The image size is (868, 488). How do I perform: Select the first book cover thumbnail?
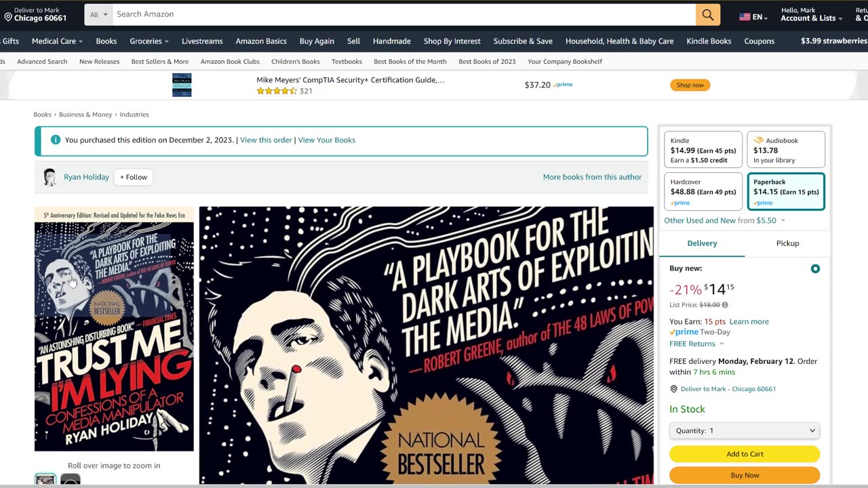[45, 480]
